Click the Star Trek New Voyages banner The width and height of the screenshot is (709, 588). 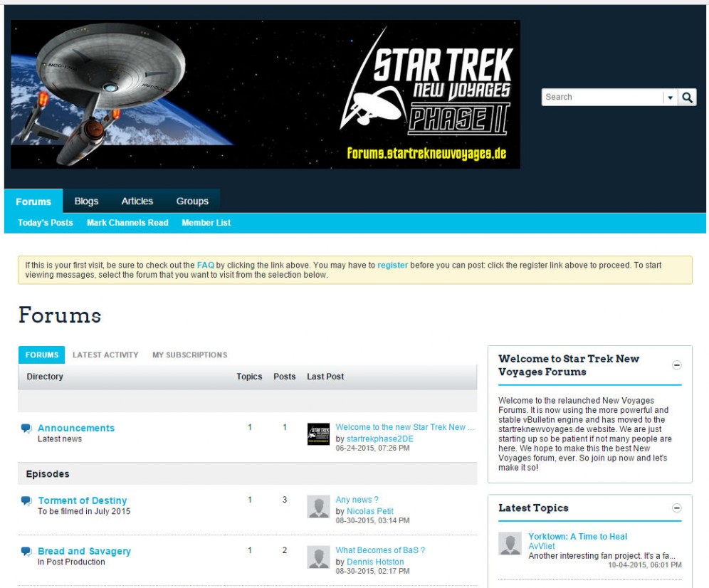(265, 94)
